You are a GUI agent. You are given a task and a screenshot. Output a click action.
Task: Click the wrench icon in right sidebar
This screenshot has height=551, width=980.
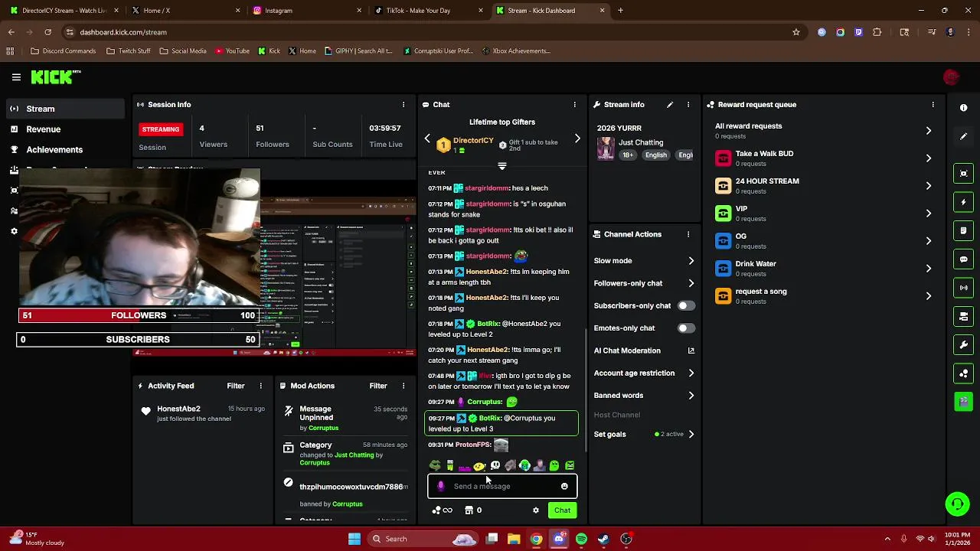tap(964, 345)
